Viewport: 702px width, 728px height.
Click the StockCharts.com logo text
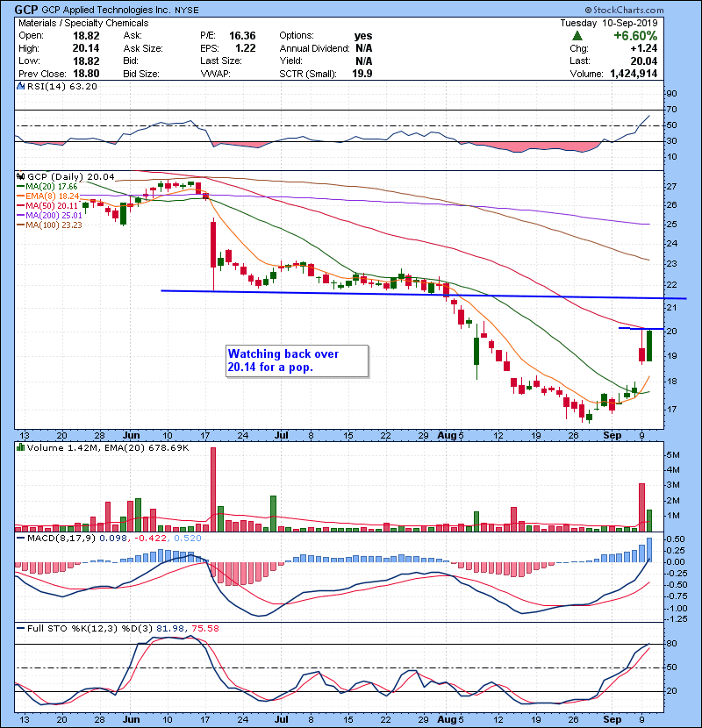pyautogui.click(x=624, y=10)
